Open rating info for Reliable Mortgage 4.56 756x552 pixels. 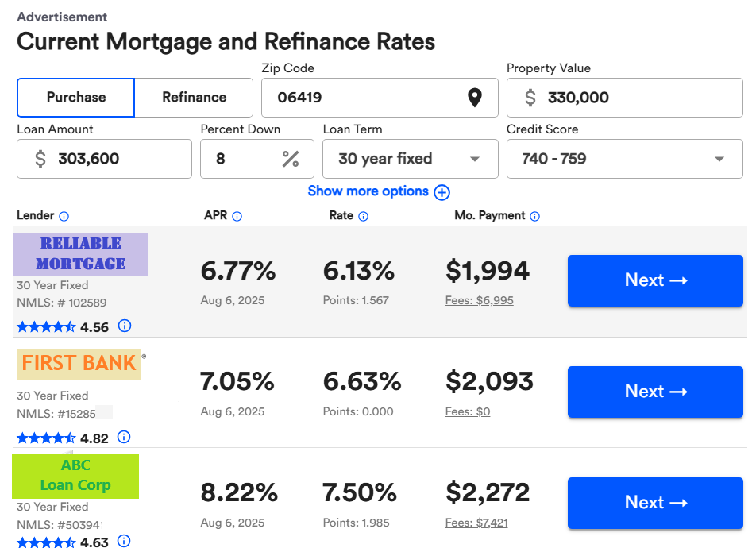pyautogui.click(x=125, y=326)
